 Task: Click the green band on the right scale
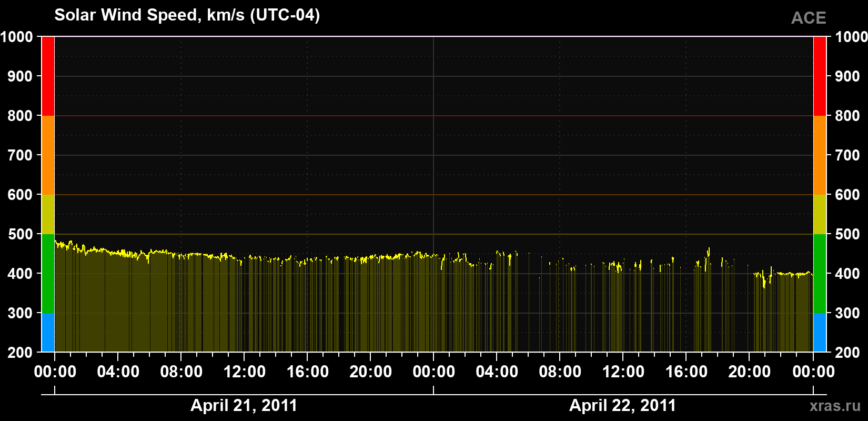(820, 274)
